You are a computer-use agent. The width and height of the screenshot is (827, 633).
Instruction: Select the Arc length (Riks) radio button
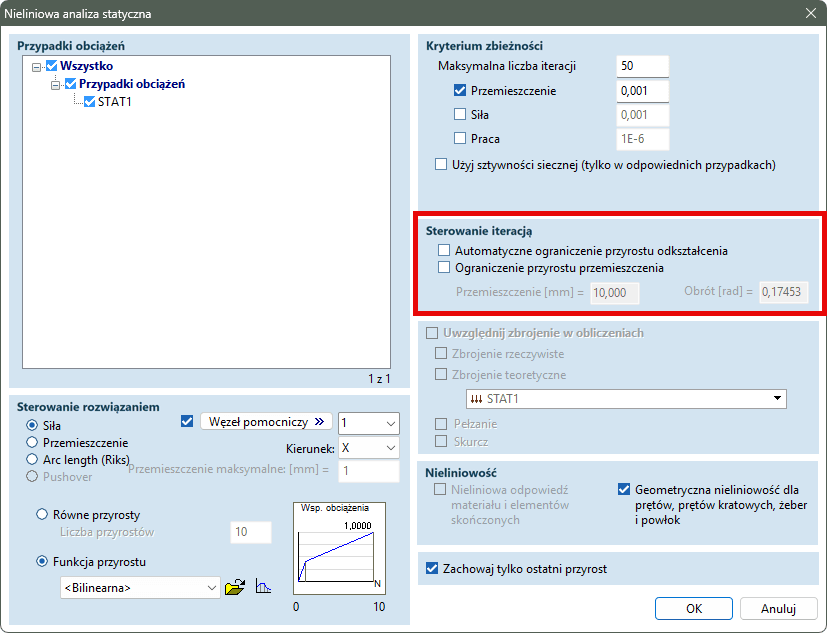[x=33, y=459]
